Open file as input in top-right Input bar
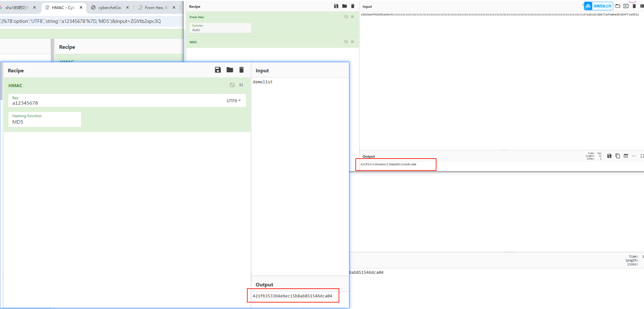This screenshot has width=644, height=309. click(626, 6)
